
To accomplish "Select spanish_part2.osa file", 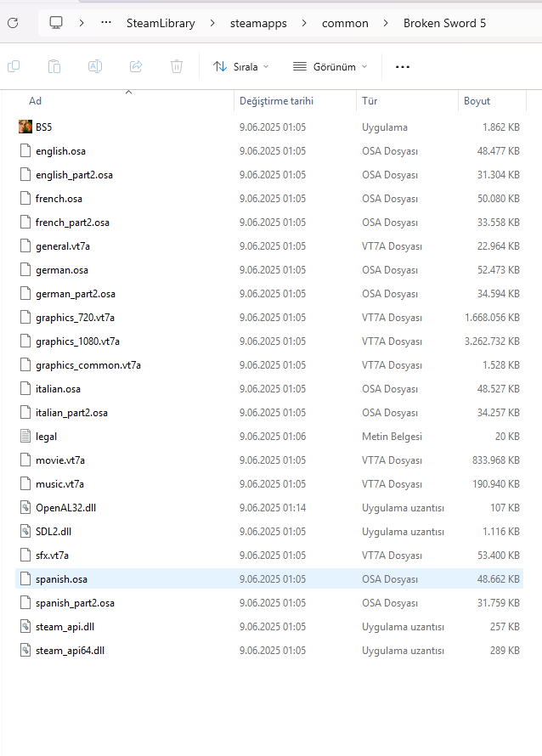I will [76, 603].
